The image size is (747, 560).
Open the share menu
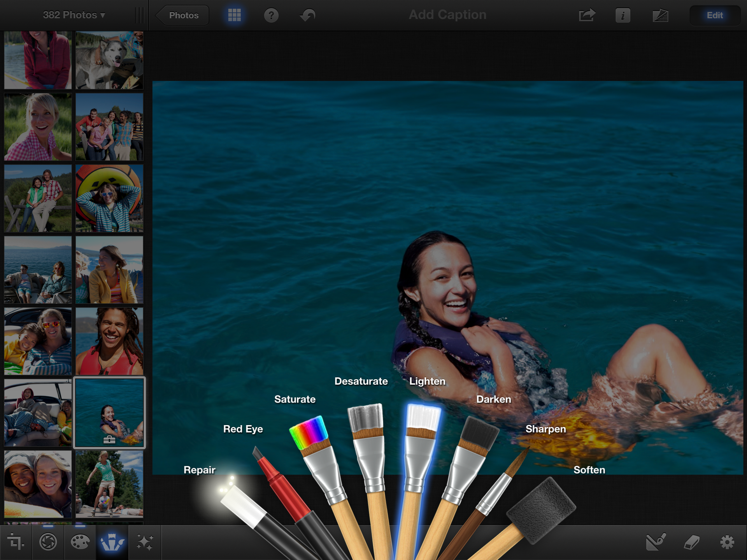(x=587, y=15)
